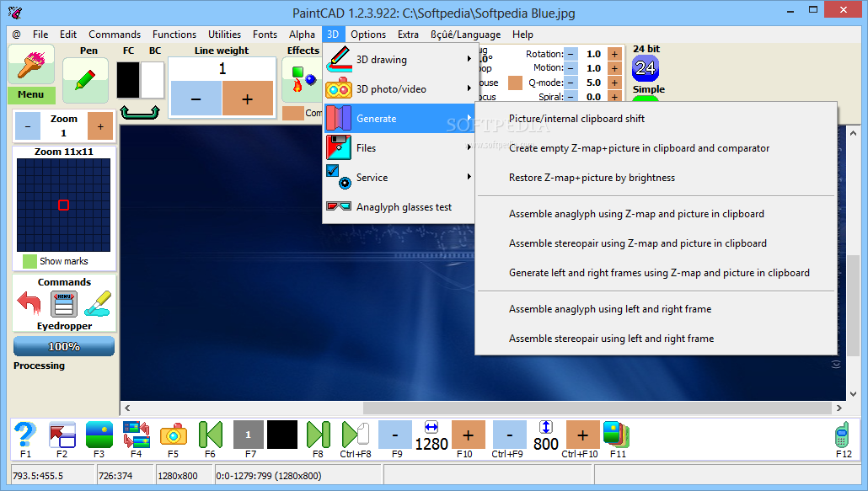Click the F7 frame number box
Screen dimensions: 868x491
coord(248,435)
